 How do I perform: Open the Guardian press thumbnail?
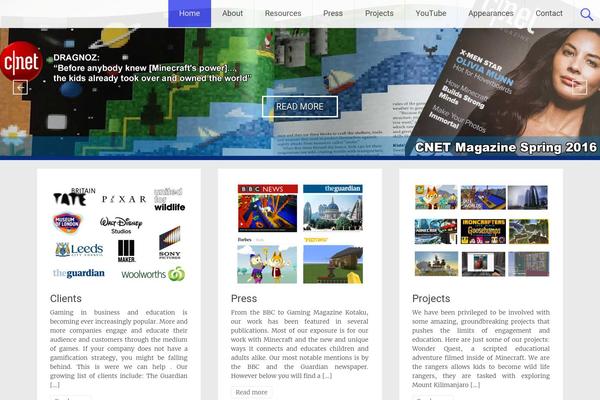point(333,208)
